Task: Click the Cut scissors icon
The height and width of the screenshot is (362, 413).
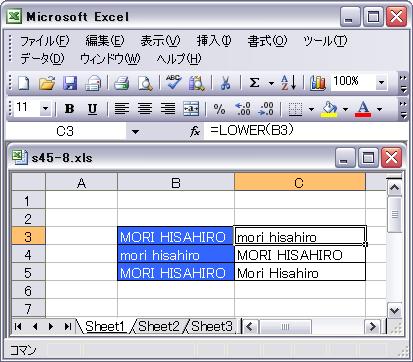Action: pyautogui.click(x=226, y=83)
